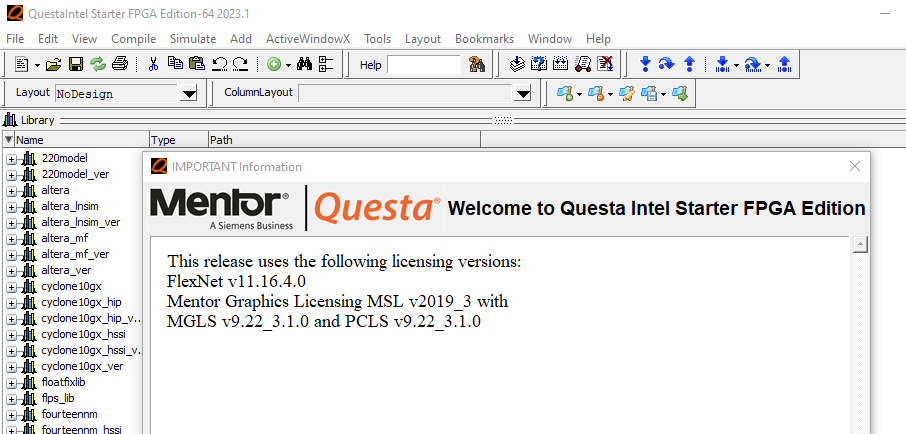
Task: Sort by the Name column header
Action: click(x=81, y=139)
